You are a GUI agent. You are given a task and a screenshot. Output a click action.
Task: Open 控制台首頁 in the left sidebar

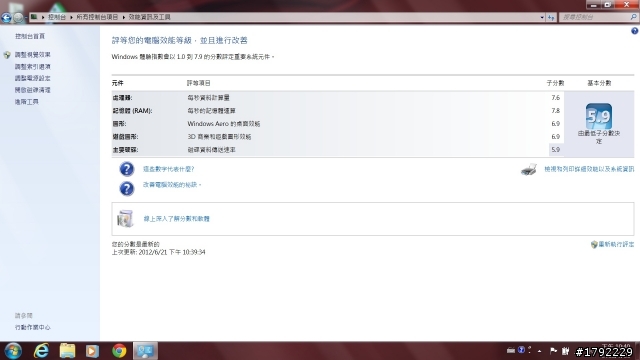point(30,36)
